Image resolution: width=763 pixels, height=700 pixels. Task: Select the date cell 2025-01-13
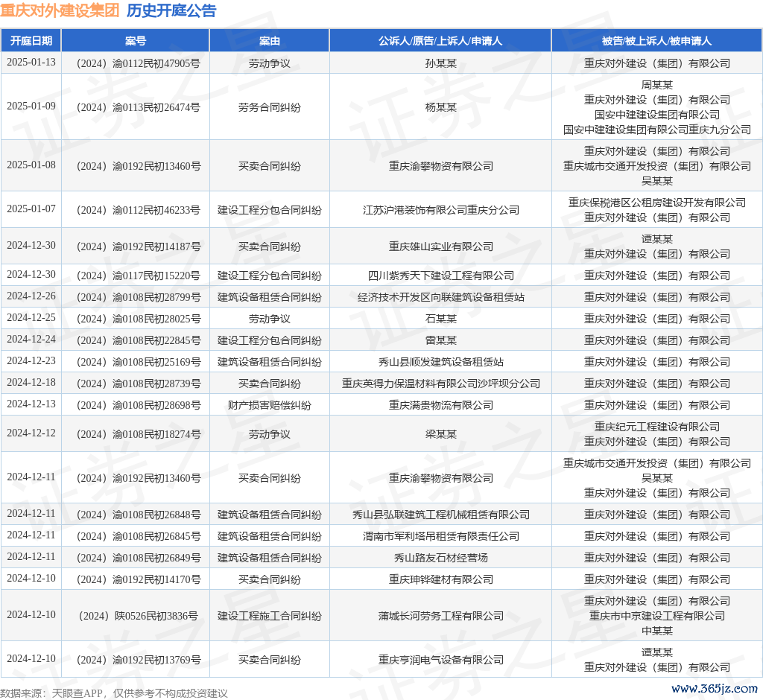[31, 63]
